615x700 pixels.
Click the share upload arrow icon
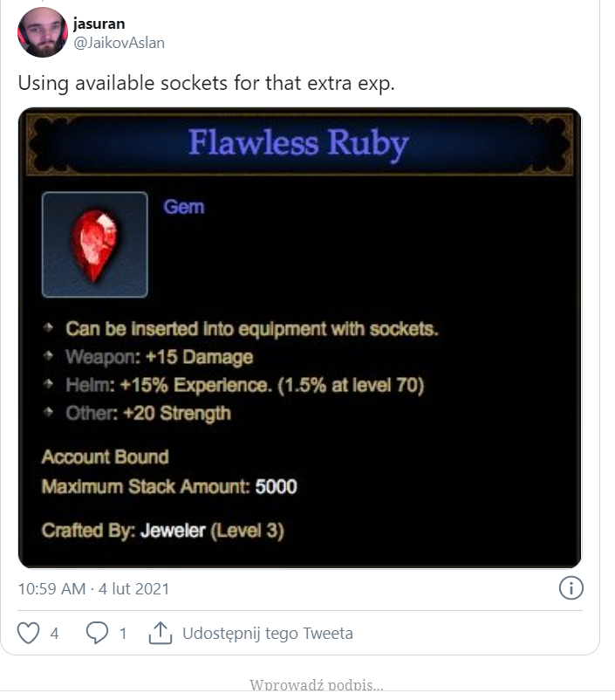160,633
